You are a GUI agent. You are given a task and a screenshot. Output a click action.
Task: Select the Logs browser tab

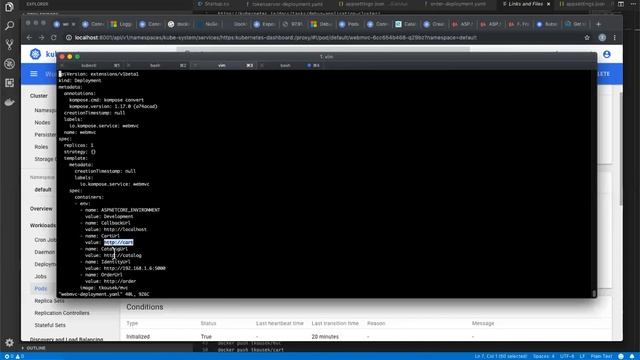122,24
